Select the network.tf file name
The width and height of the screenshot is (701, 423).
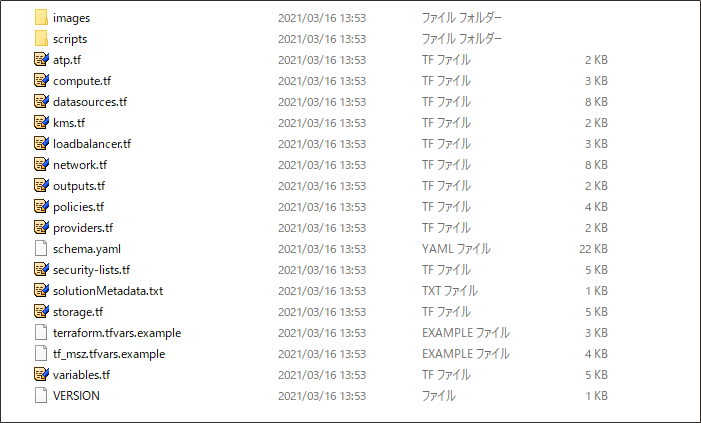tap(79, 164)
